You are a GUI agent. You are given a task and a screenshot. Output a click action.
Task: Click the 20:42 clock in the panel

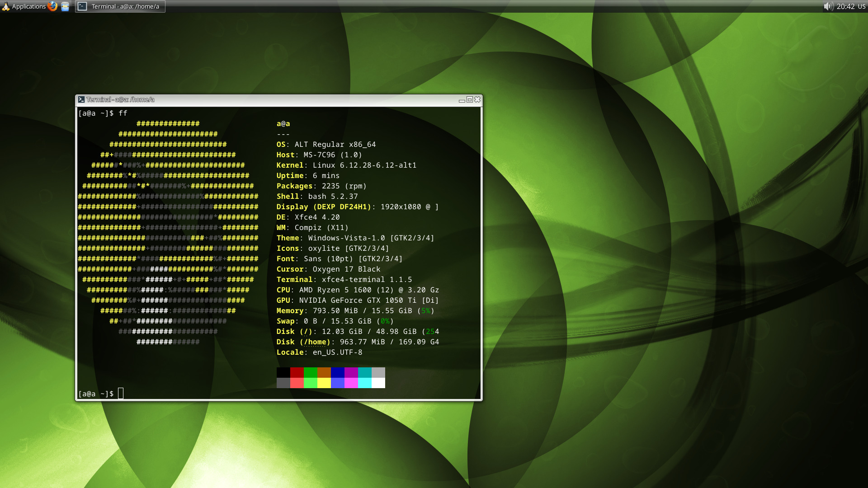click(x=845, y=6)
